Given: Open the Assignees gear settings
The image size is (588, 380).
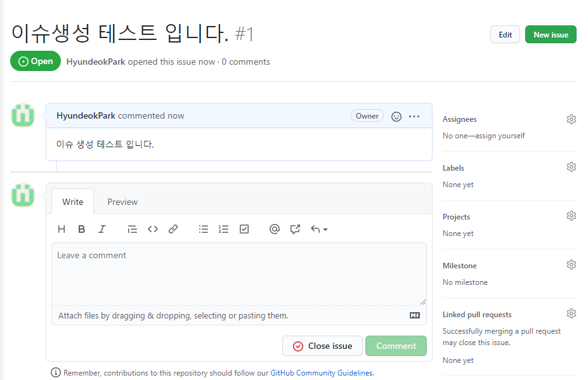Looking at the screenshot, I should coord(571,119).
